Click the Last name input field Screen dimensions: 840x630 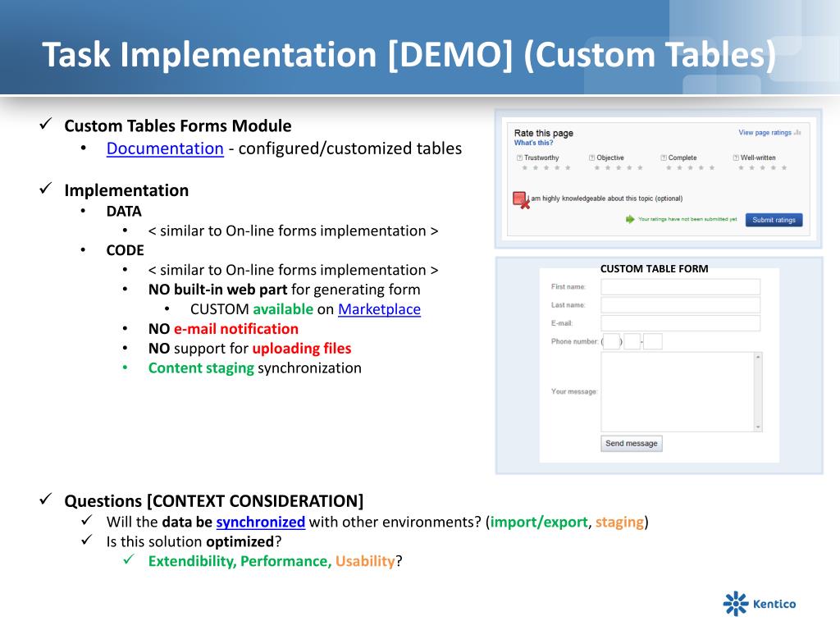point(680,305)
